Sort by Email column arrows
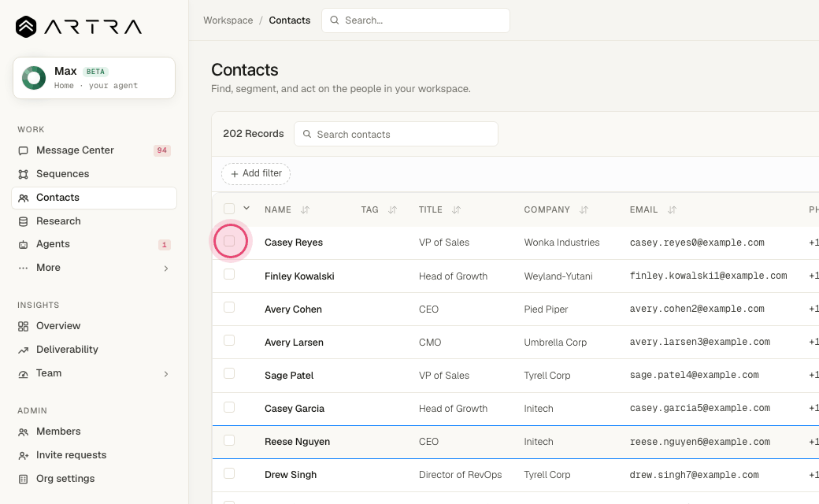The width and height of the screenshot is (819, 504). click(x=672, y=209)
